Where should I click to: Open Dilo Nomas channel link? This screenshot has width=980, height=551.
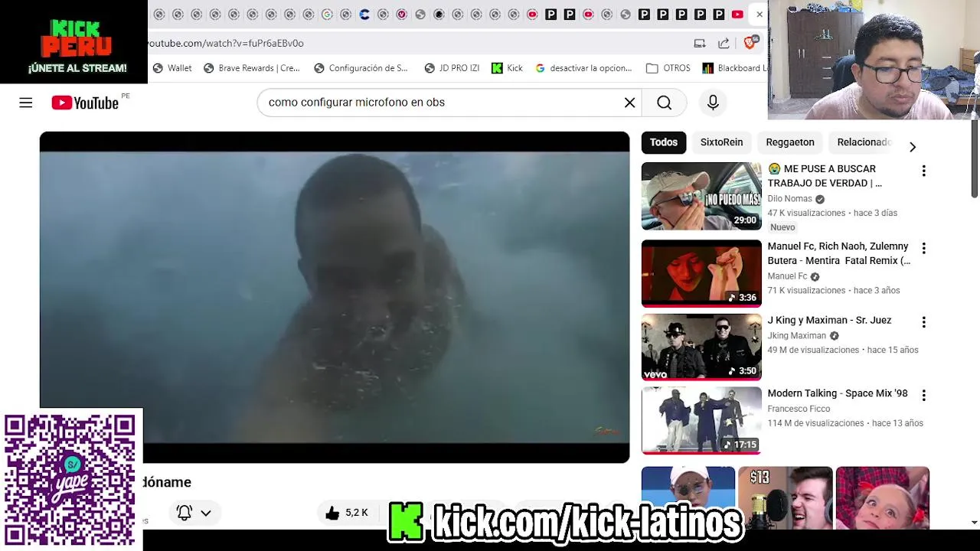(x=789, y=199)
